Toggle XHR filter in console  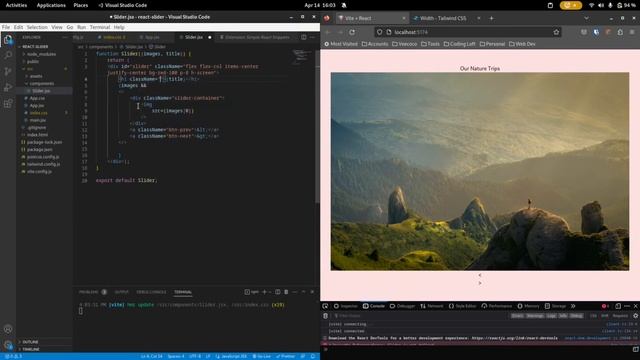[x=604, y=316]
